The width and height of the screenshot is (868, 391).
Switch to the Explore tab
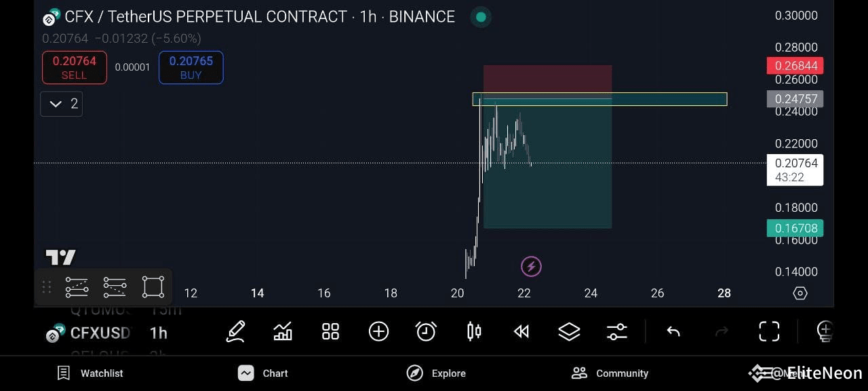point(436,373)
